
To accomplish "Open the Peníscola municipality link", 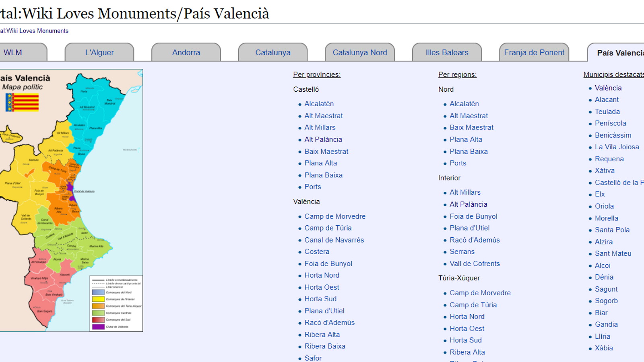I will click(x=611, y=123).
